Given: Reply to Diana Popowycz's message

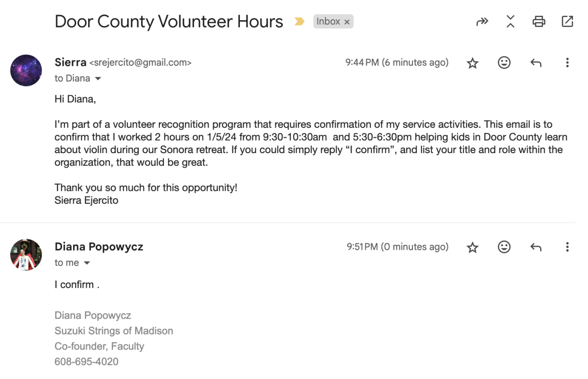Looking at the screenshot, I should click(536, 247).
